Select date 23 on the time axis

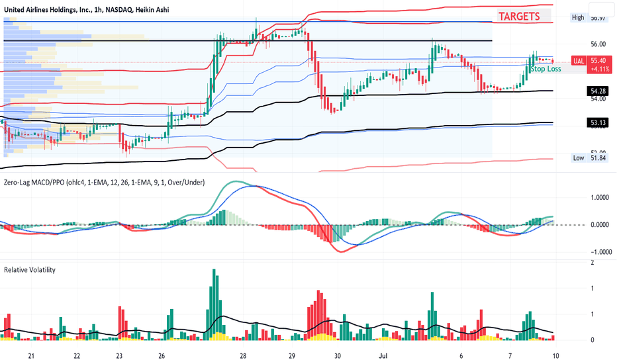(x=119, y=356)
